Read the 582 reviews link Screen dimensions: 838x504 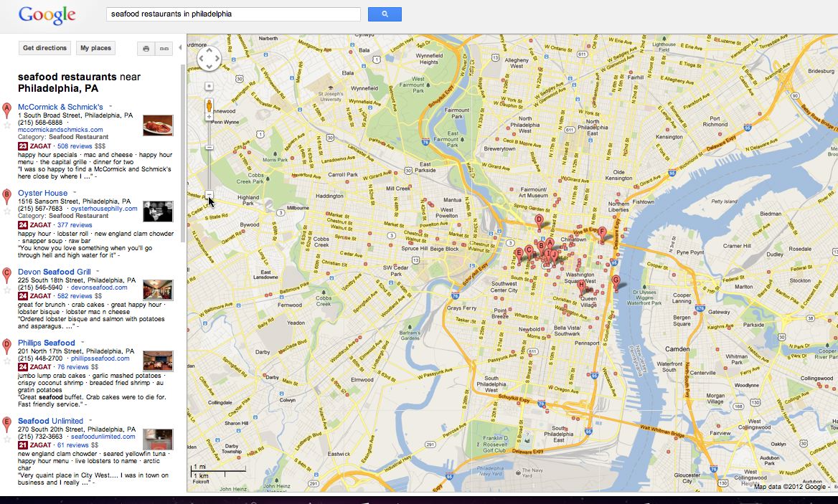coord(75,296)
